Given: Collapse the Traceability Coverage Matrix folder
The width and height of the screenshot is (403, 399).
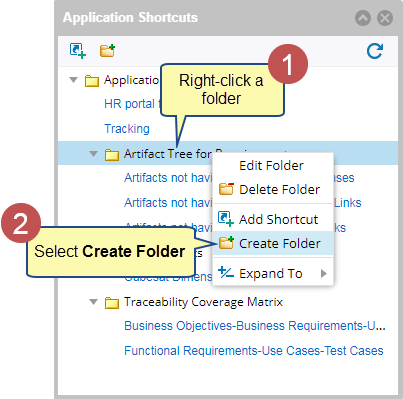Looking at the screenshot, I should [x=94, y=302].
